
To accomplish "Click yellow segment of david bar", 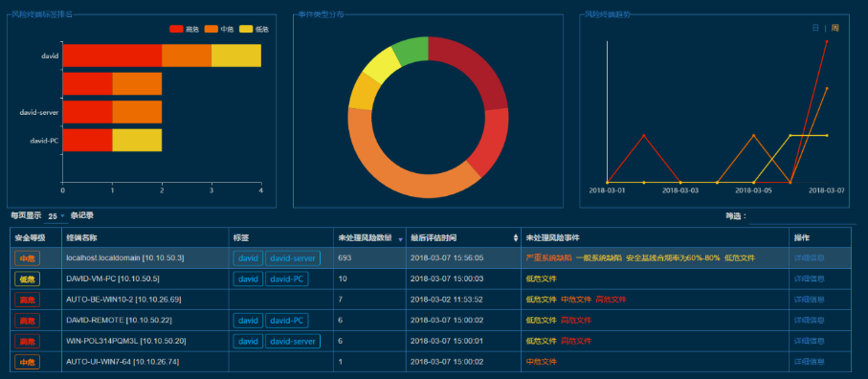I will [236, 56].
